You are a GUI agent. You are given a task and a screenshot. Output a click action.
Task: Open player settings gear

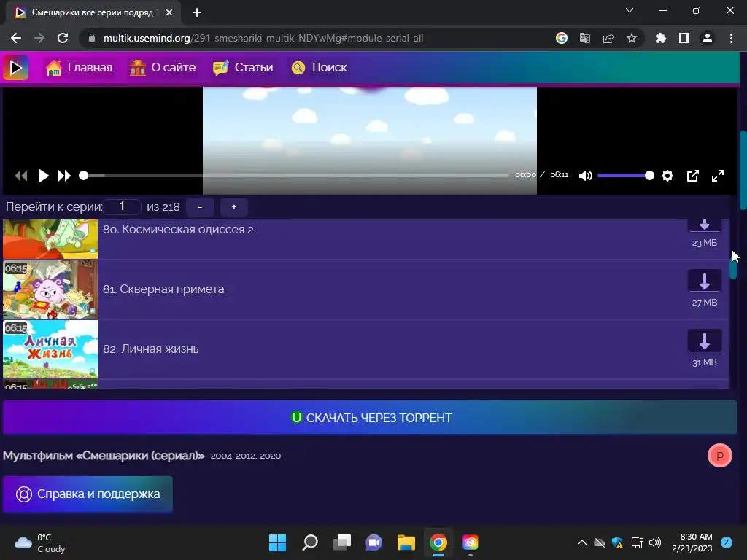(667, 176)
